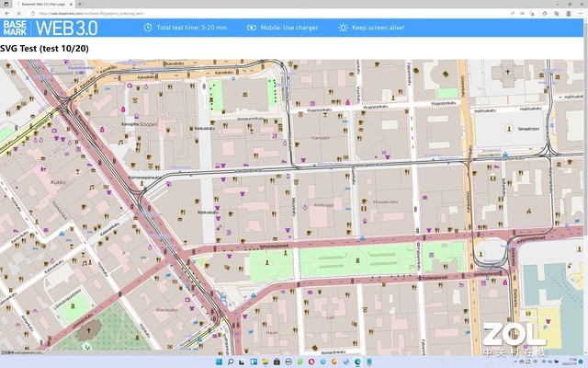Open the tab actions menu icon

click(6, 4)
